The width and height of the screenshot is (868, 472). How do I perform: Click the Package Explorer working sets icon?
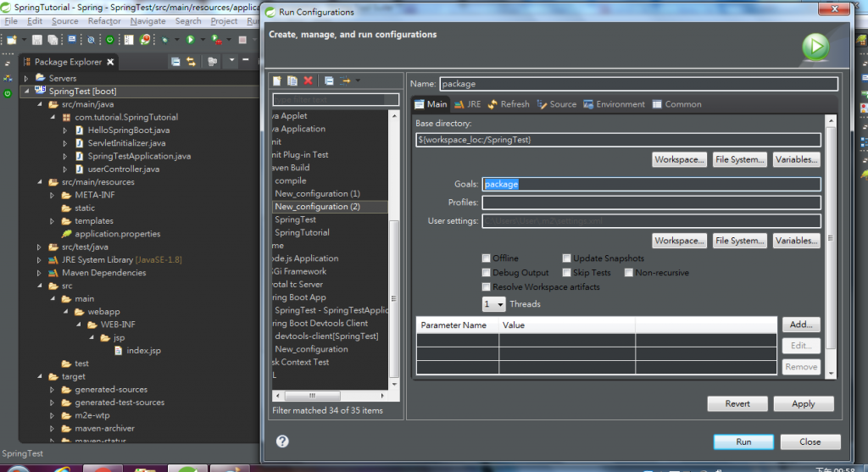click(x=212, y=62)
